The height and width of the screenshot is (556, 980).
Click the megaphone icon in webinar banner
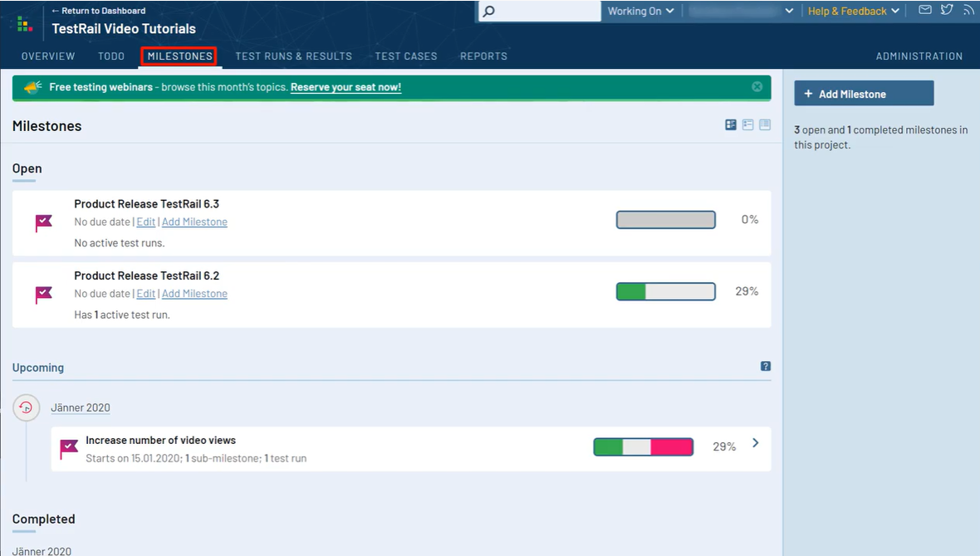pyautogui.click(x=33, y=87)
